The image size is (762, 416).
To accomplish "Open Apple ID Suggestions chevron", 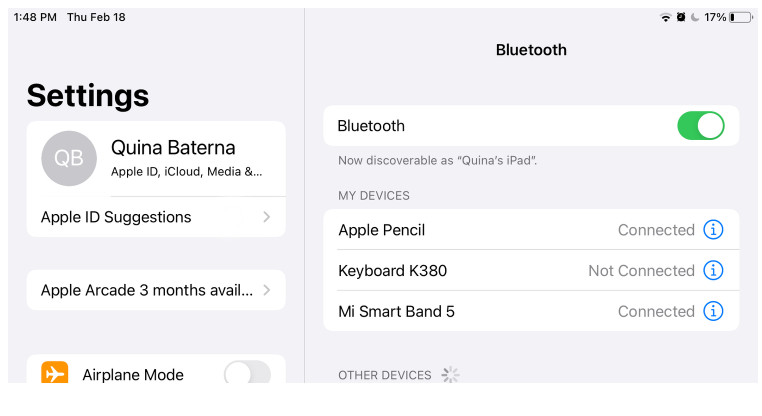I will [x=266, y=217].
